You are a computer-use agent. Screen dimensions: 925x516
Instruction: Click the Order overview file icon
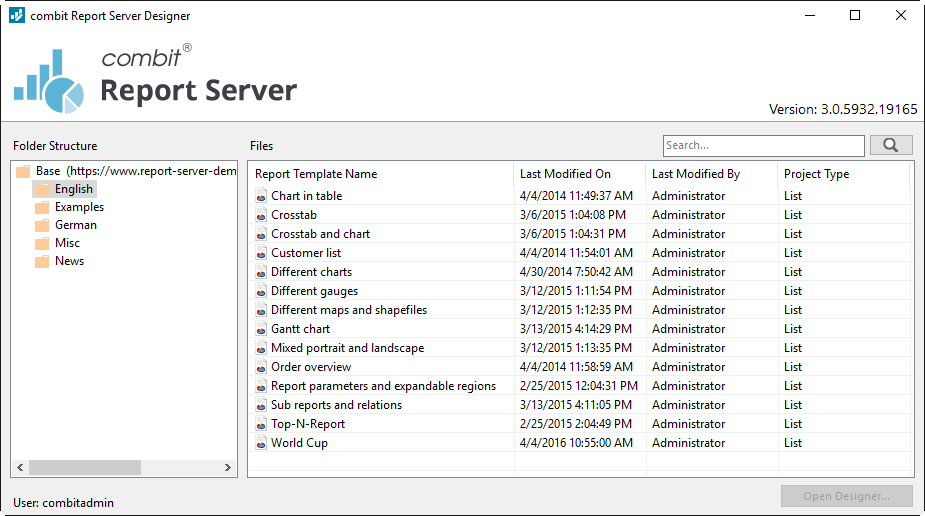261,367
